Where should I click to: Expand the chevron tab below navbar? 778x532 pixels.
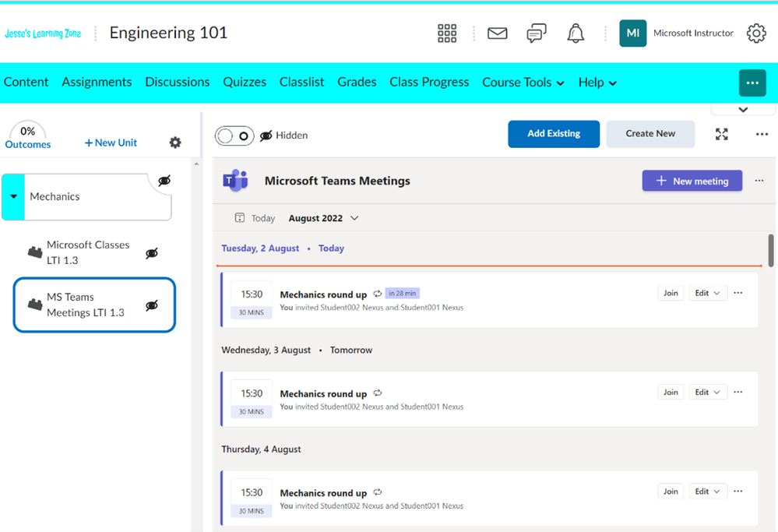pyautogui.click(x=743, y=110)
